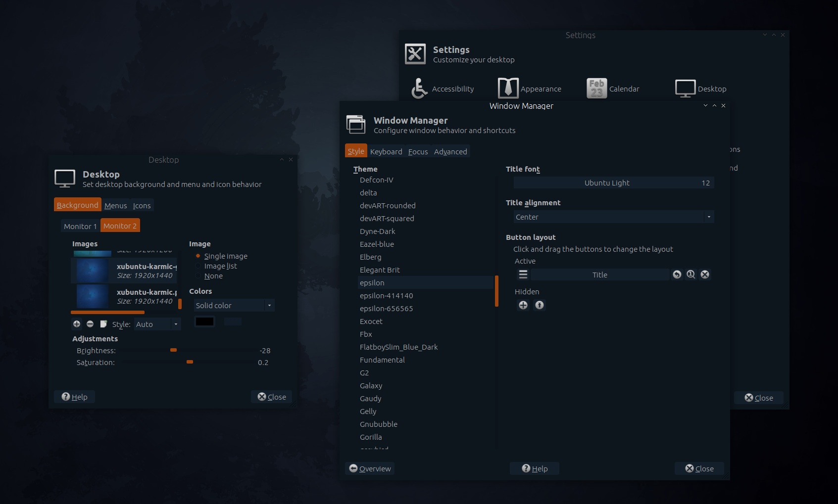Click the black first color swatch

[x=204, y=321]
